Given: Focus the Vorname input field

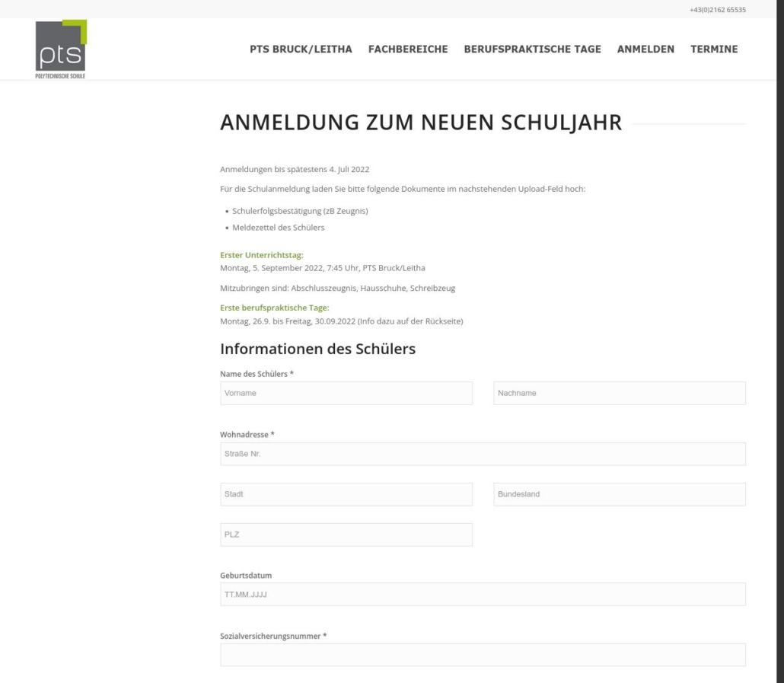Looking at the screenshot, I should [x=346, y=393].
